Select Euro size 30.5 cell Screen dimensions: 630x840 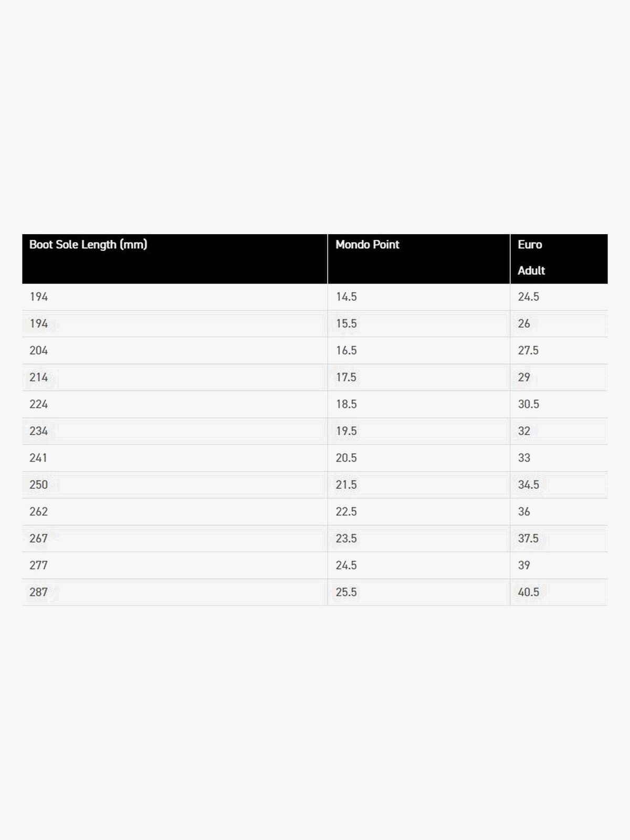(x=528, y=404)
